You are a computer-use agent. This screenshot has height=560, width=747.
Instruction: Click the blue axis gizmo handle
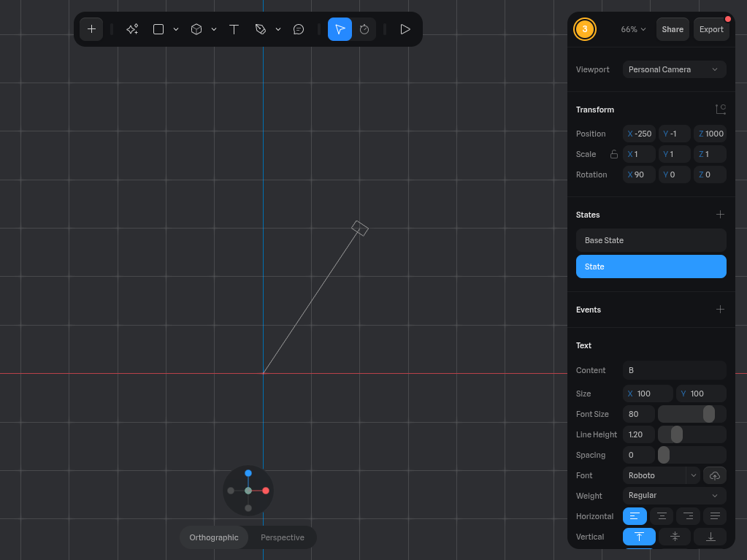coord(248,473)
